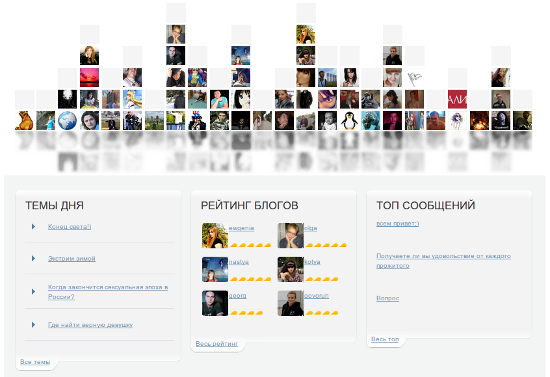Viewport: 550px width, 377px height.
Task: Click kotya's avatar in the blog rating
Action: click(290, 269)
